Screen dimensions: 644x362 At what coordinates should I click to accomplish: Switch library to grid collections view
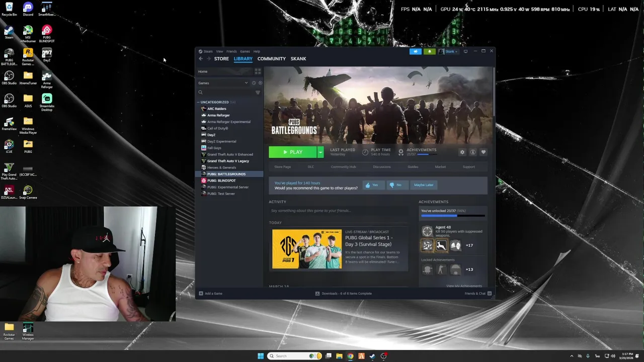(x=258, y=71)
